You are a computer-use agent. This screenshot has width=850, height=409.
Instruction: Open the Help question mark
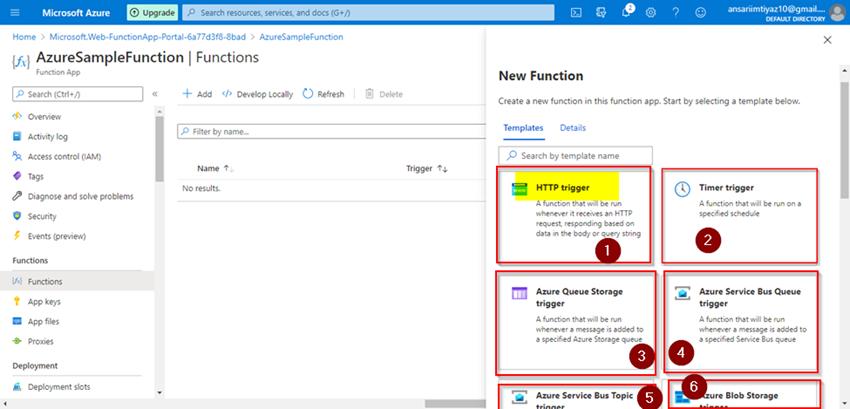pos(675,12)
